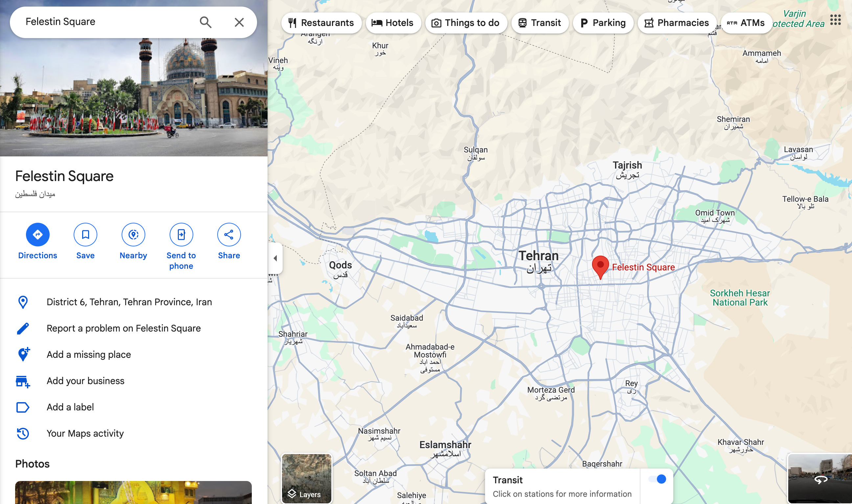Report a problem on Felestin Square
Screen dimensions: 852x504
124,329
